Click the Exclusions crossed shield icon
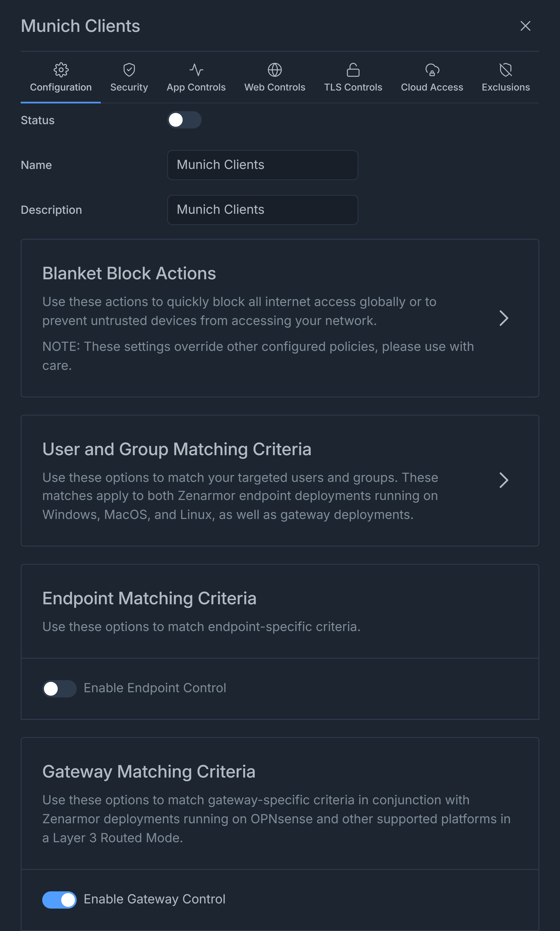 506,70
